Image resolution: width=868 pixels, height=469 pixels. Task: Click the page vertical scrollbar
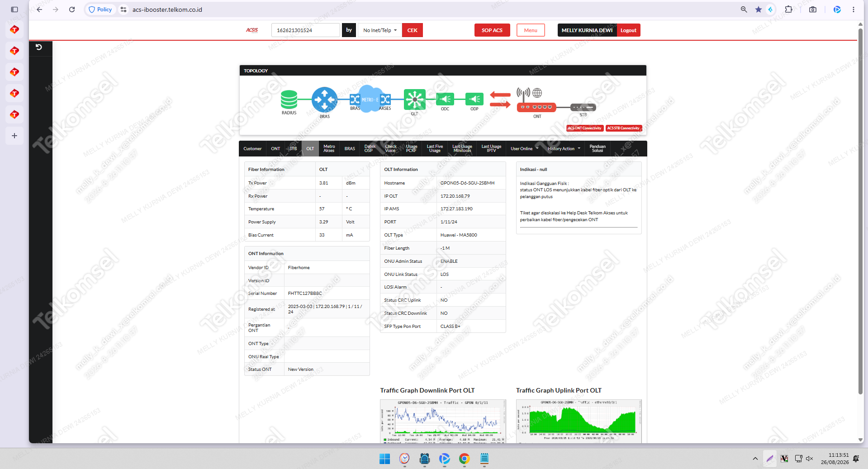pyautogui.click(x=860, y=212)
